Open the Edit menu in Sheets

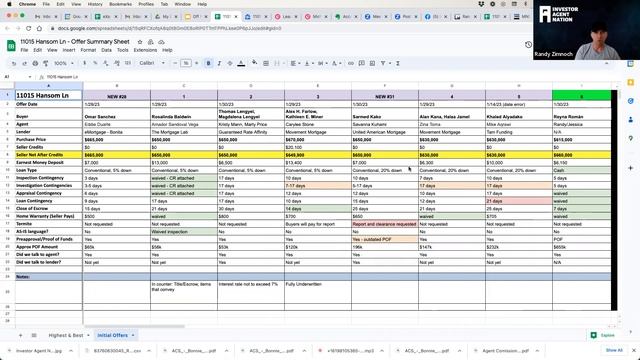coord(38,50)
